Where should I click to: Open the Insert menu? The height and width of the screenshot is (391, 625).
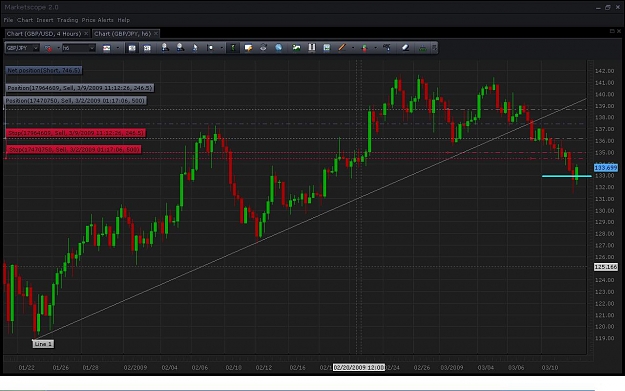pyautogui.click(x=45, y=20)
